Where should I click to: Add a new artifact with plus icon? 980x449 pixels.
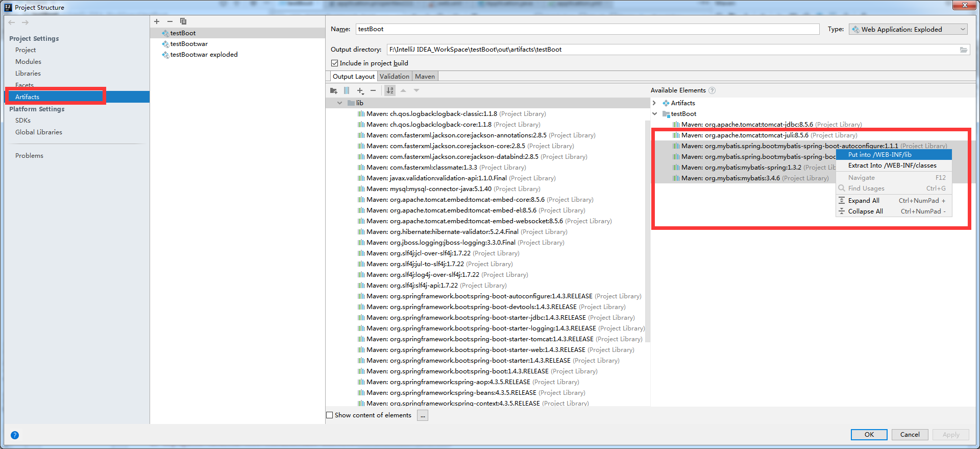157,21
